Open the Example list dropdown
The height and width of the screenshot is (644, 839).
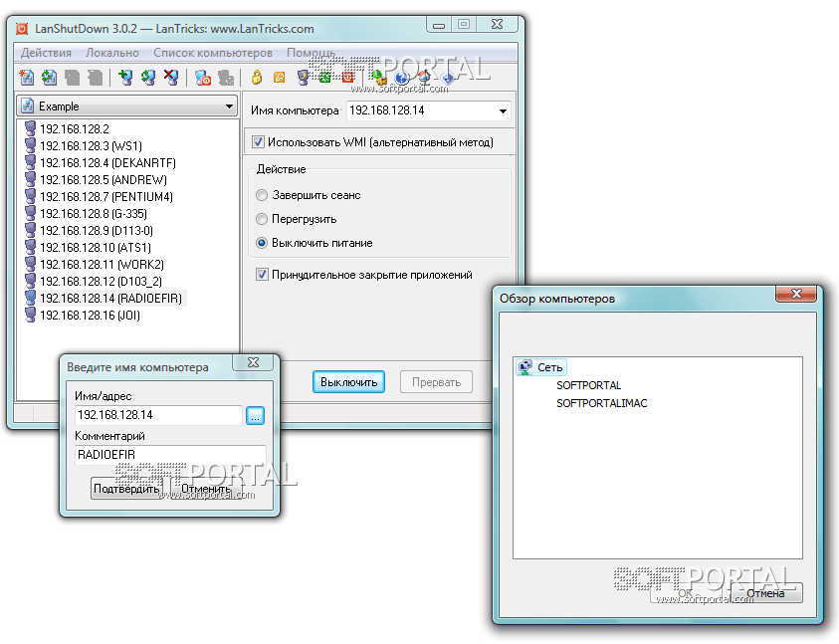coord(127,106)
